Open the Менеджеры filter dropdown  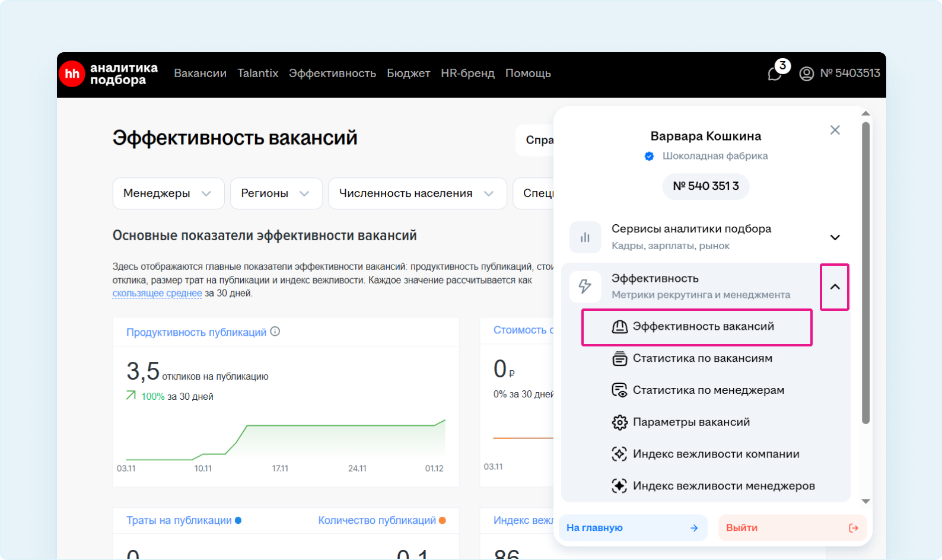click(168, 193)
